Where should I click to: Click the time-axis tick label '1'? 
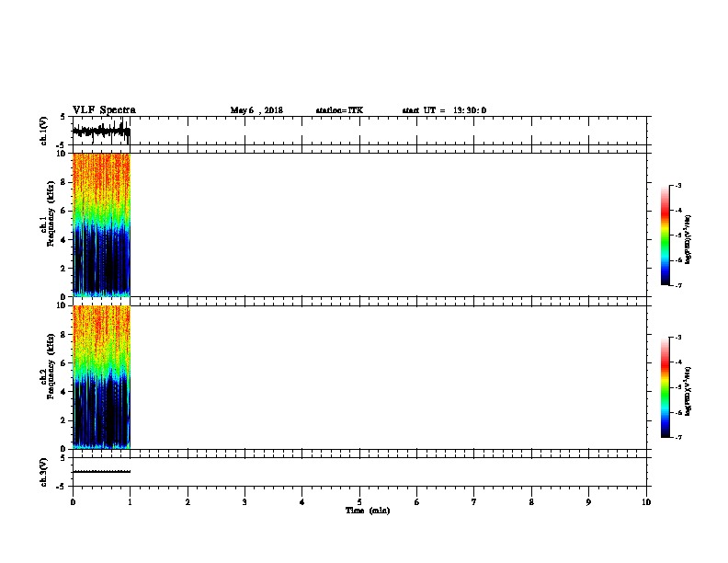(x=130, y=501)
